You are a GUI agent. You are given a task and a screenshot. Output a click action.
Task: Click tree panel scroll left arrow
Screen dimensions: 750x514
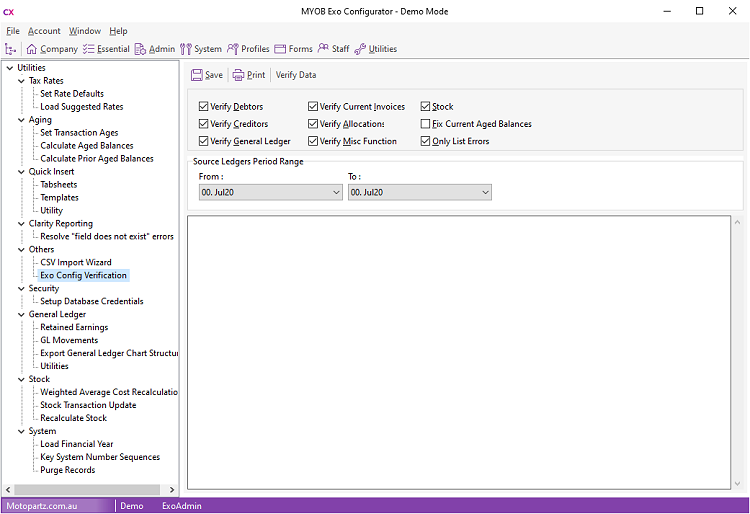tap(8, 490)
